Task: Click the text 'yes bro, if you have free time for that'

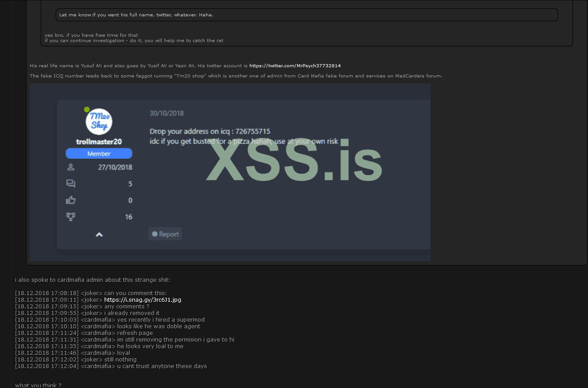Action: 92,35
